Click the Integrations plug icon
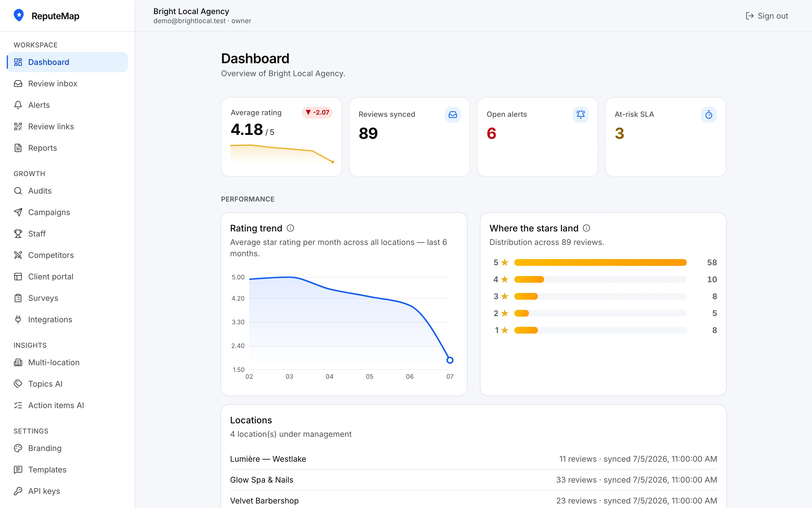 [18, 319]
